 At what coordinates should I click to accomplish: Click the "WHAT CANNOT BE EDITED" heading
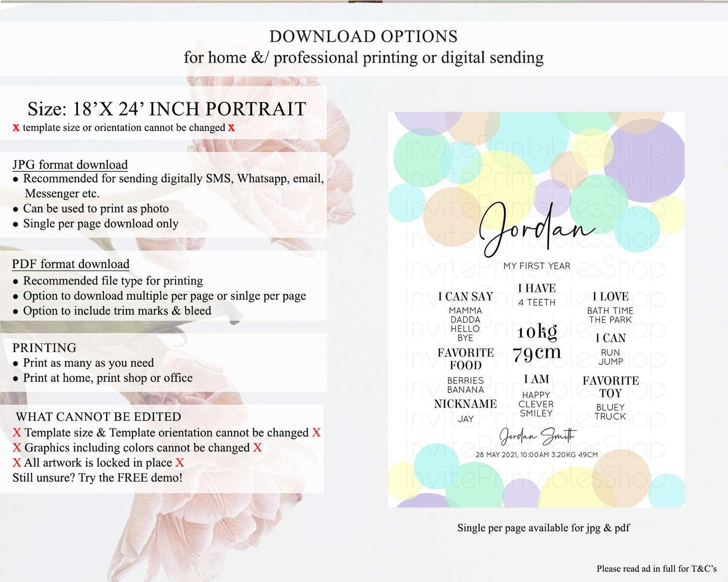99,417
